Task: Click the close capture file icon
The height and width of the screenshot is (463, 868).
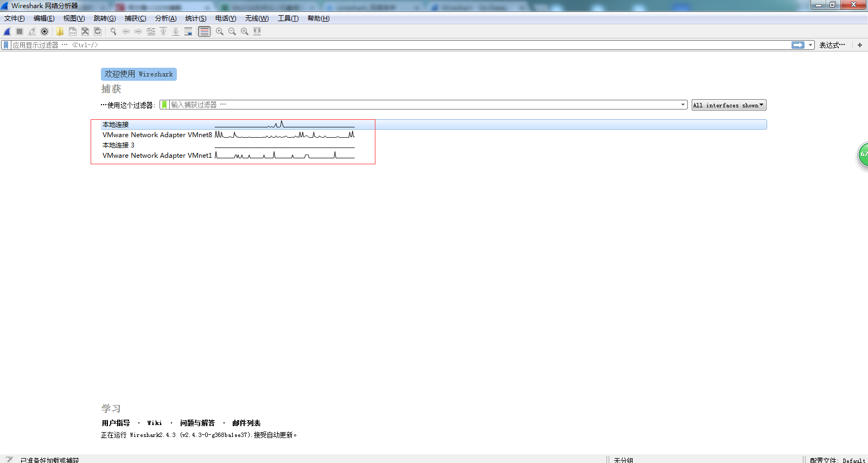Action: click(85, 31)
